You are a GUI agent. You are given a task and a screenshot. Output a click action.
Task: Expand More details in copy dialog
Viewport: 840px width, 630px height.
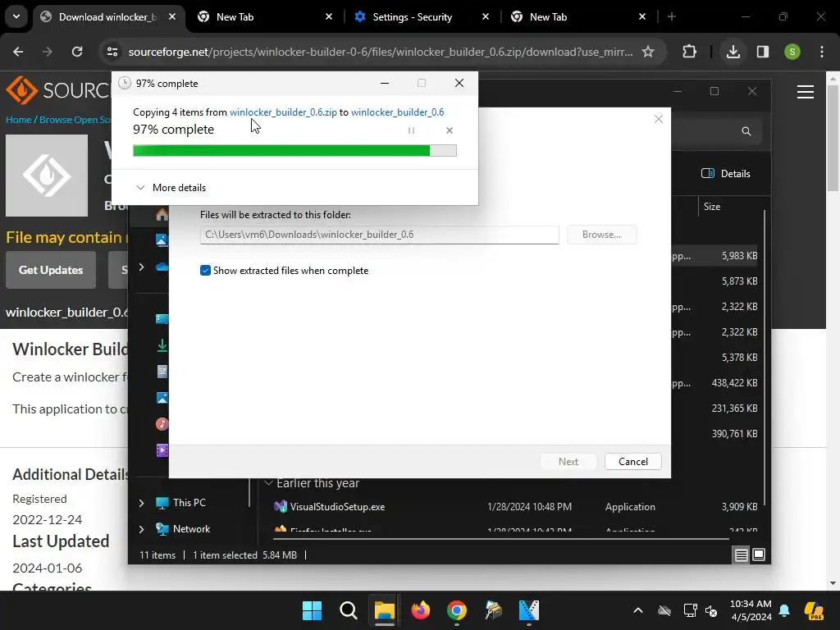click(x=171, y=188)
